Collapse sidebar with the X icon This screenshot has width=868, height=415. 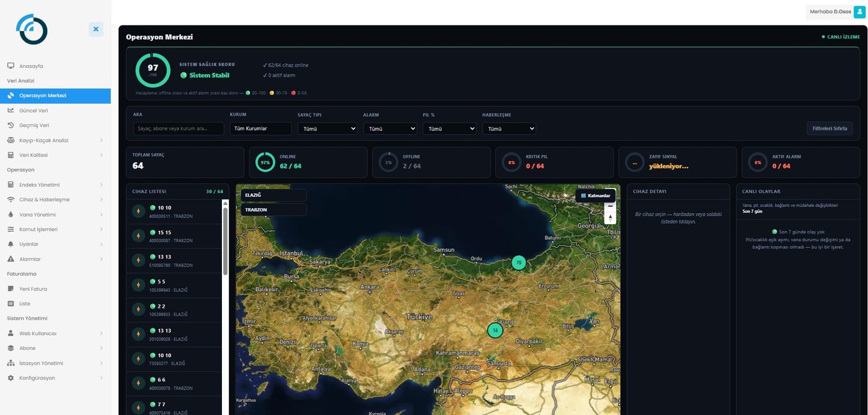pos(95,29)
